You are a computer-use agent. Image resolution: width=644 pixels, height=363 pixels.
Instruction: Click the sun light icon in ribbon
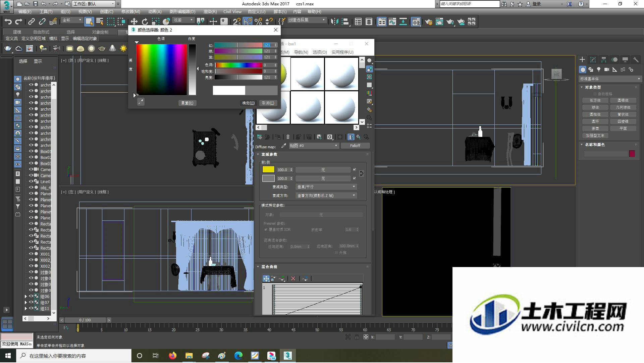[x=123, y=49]
